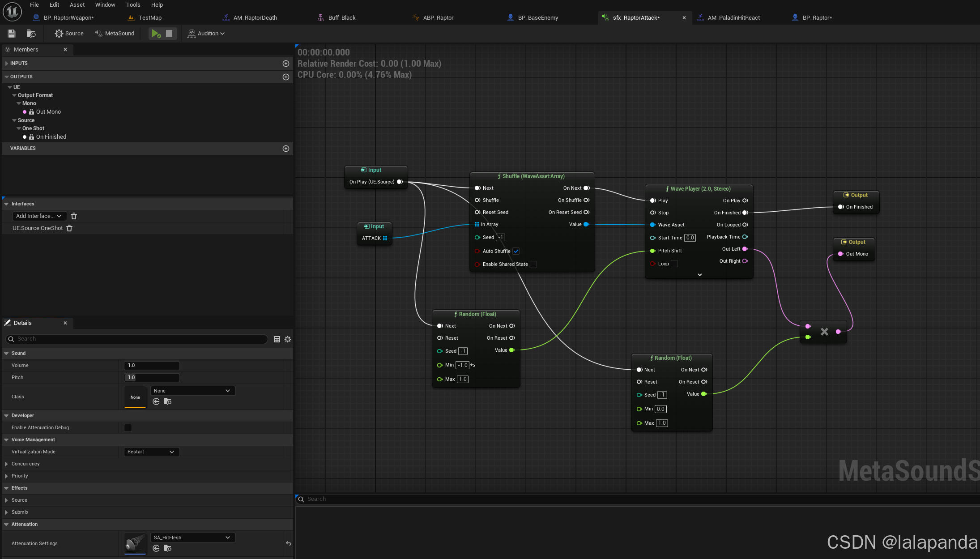
Task: Switch to the ABP_Raptor tab
Action: 438,18
